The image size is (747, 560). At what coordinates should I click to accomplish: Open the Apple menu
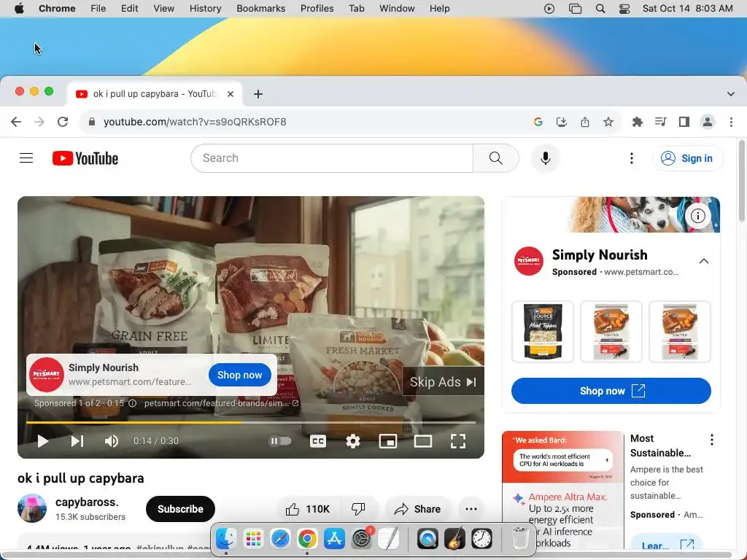pos(19,9)
